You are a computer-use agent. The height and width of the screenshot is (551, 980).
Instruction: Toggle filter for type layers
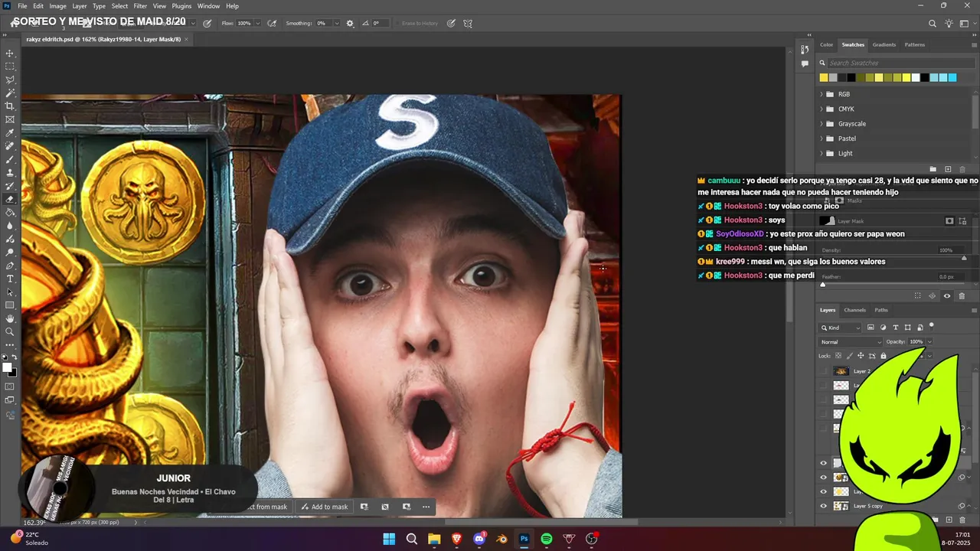[x=896, y=328]
